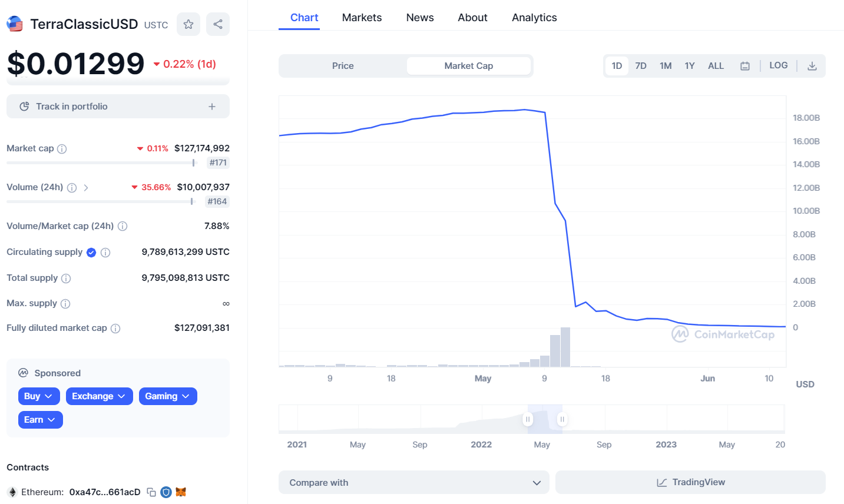Open the Buy sponsored dropdown
Image resolution: width=844 pixels, height=504 pixels.
click(x=39, y=396)
